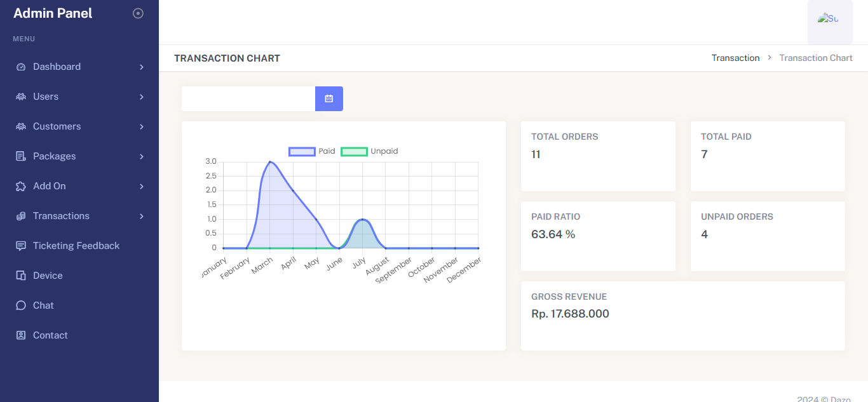This screenshot has width=868, height=402.
Task: Open the user profile avatar in header
Action: (x=829, y=20)
